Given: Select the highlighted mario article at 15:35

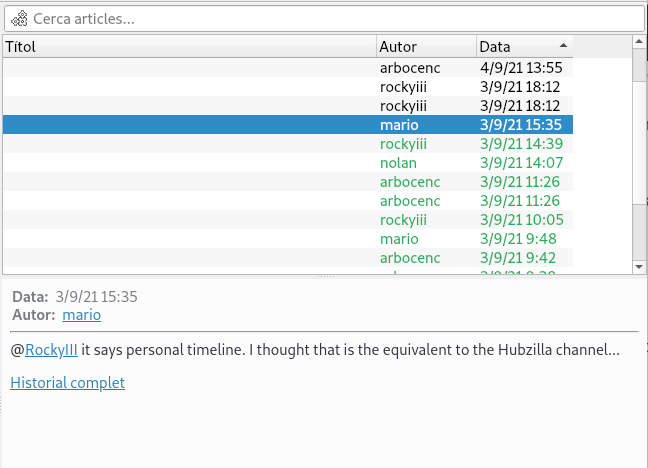Looking at the screenshot, I should coord(288,125).
